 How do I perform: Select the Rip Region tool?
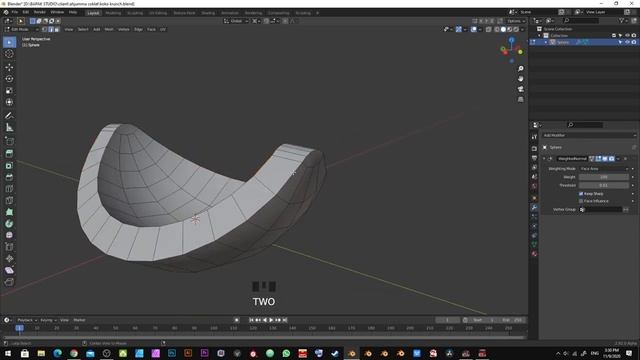coord(9,282)
